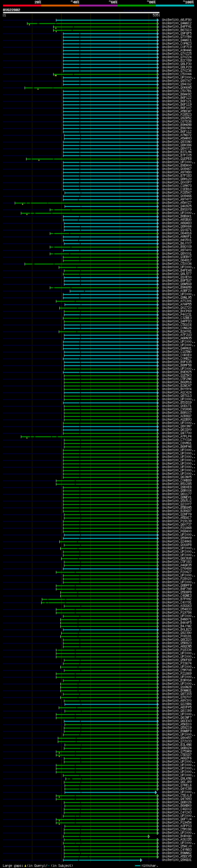This screenshot has height=868, width=197.
Task: Select UniRef100_P28523 entry
Action: point(177,115)
